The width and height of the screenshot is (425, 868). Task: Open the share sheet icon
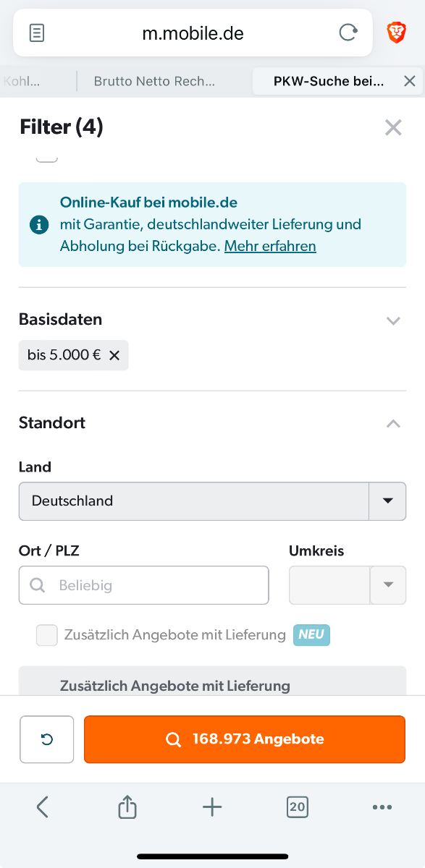[127, 807]
